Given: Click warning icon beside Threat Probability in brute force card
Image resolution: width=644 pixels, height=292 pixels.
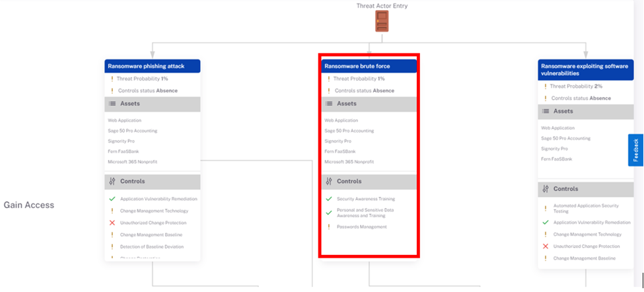Looking at the screenshot, I should coord(328,79).
